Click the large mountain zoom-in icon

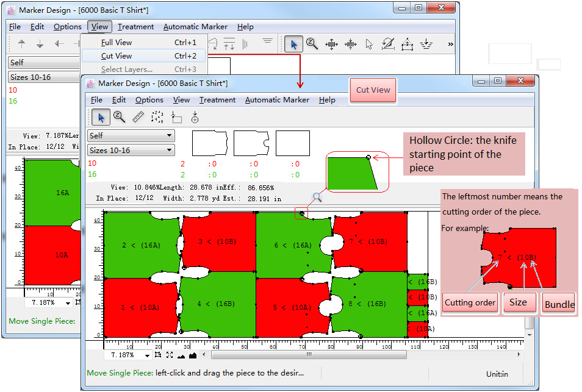(193, 355)
